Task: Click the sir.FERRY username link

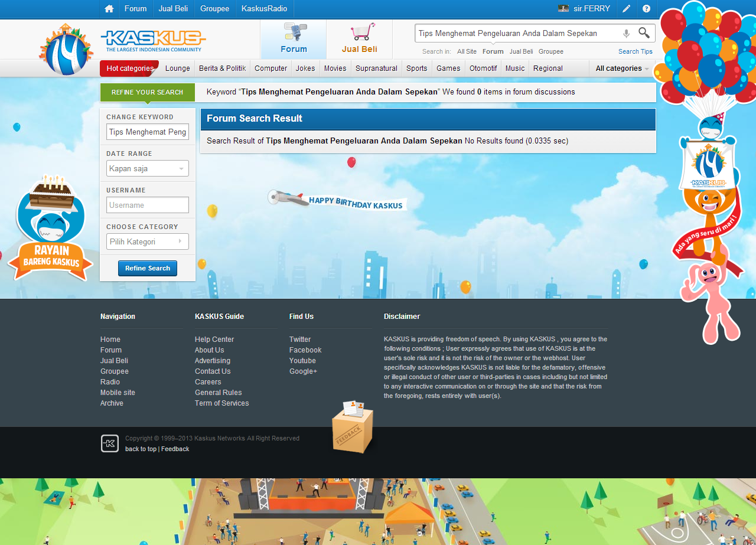Action: pos(592,9)
